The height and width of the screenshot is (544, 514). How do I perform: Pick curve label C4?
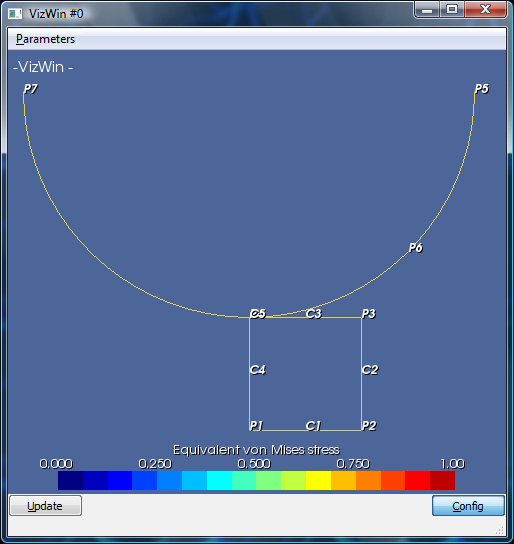pos(258,370)
